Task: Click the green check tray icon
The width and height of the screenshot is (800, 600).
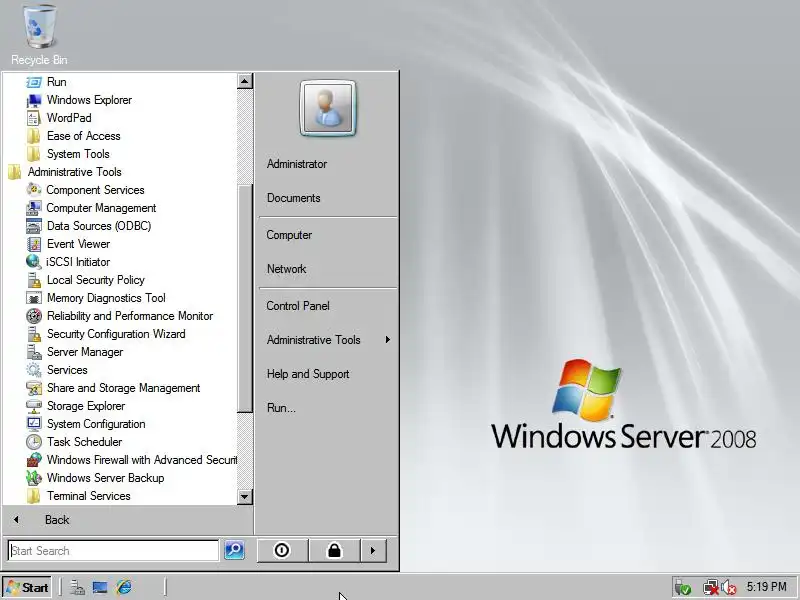Action: point(683,588)
